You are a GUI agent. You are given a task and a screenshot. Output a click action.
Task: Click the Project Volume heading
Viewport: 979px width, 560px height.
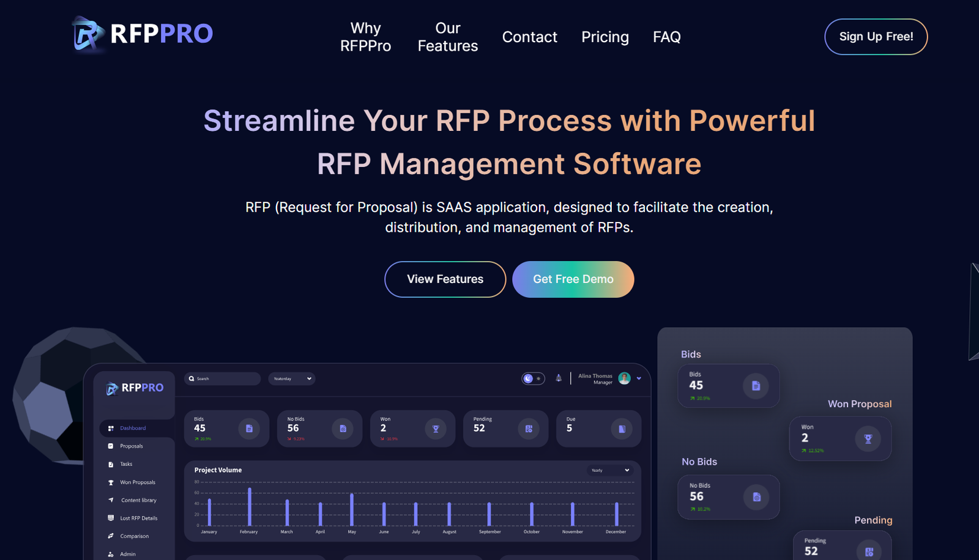pyautogui.click(x=218, y=470)
